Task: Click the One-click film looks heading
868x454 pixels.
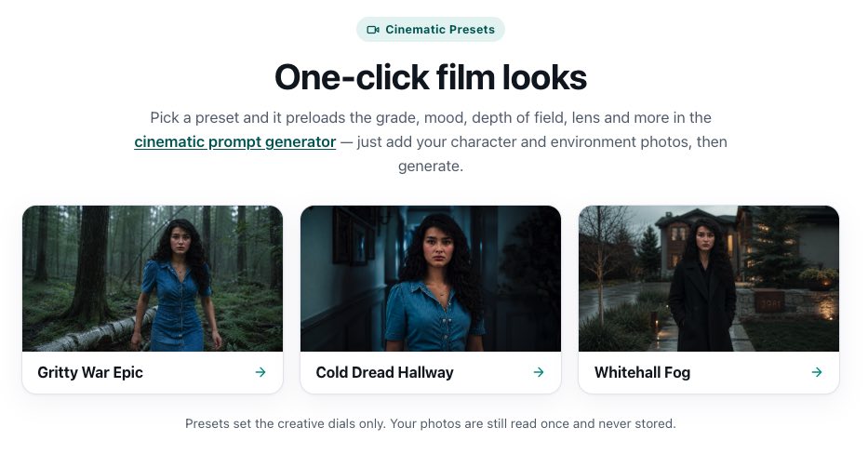Action: point(431,77)
